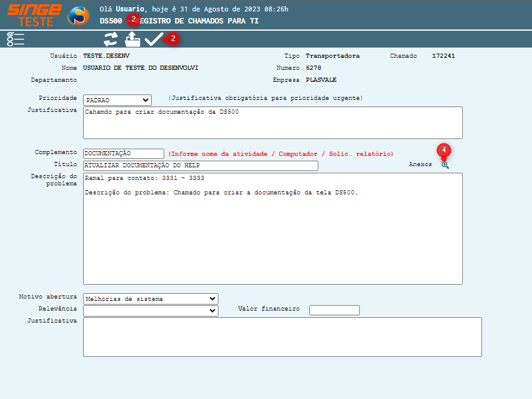The height and width of the screenshot is (399, 532).
Task: Click red badge 2 beside the checkmark
Action: point(173,39)
